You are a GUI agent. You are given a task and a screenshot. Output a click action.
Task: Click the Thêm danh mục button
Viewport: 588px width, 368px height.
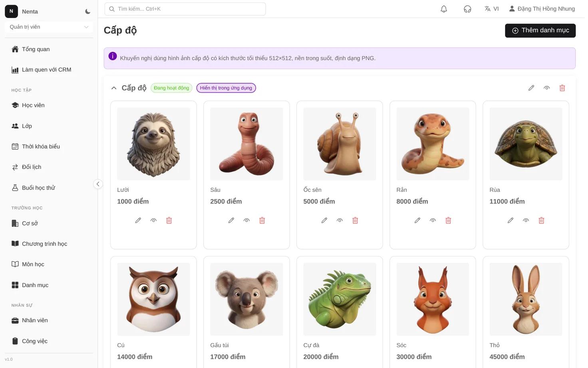[x=540, y=30]
